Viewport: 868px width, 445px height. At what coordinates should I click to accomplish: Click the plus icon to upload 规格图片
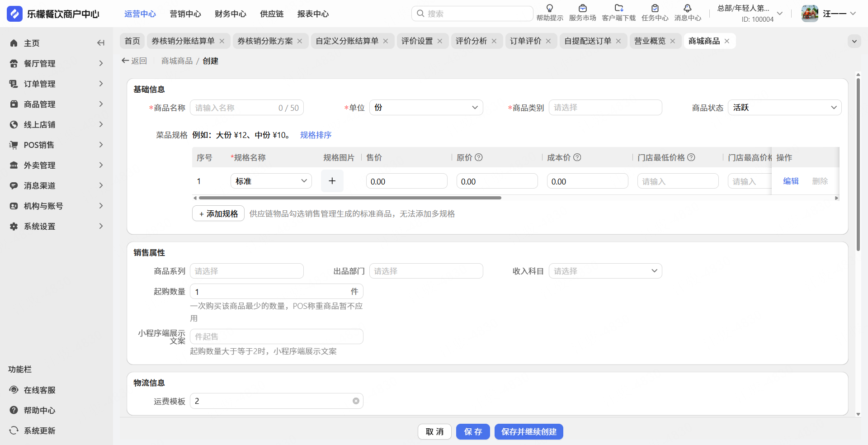click(x=332, y=181)
